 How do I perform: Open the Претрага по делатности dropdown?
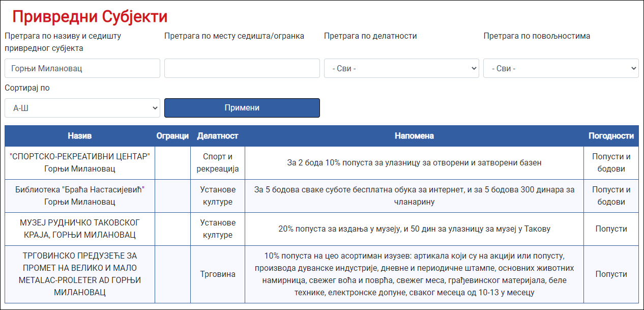[x=401, y=68]
